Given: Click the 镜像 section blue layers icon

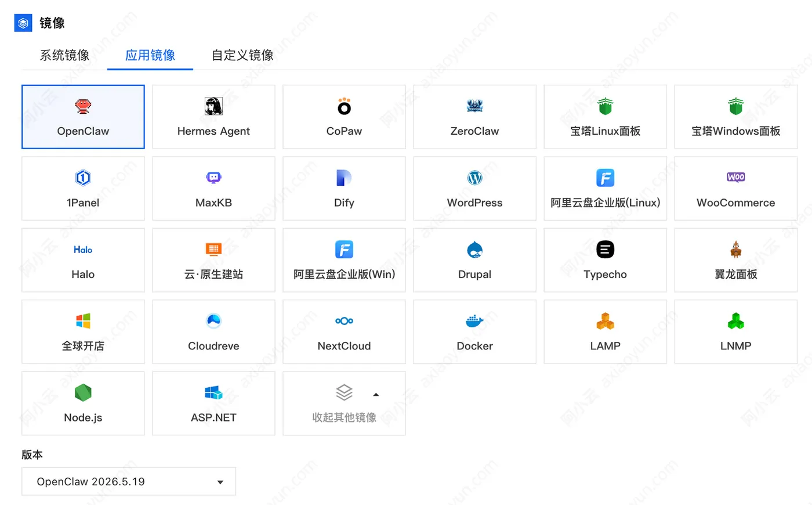Looking at the screenshot, I should coord(23,23).
